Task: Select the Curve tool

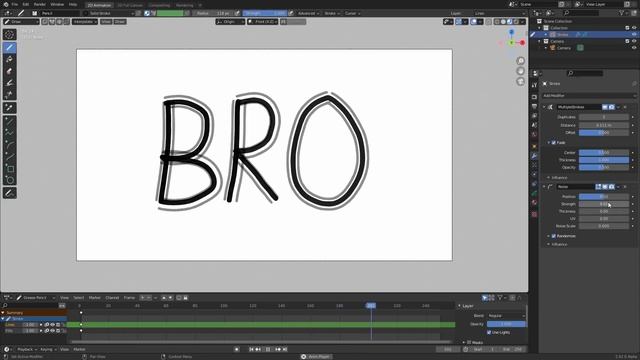Action: (x=9, y=157)
